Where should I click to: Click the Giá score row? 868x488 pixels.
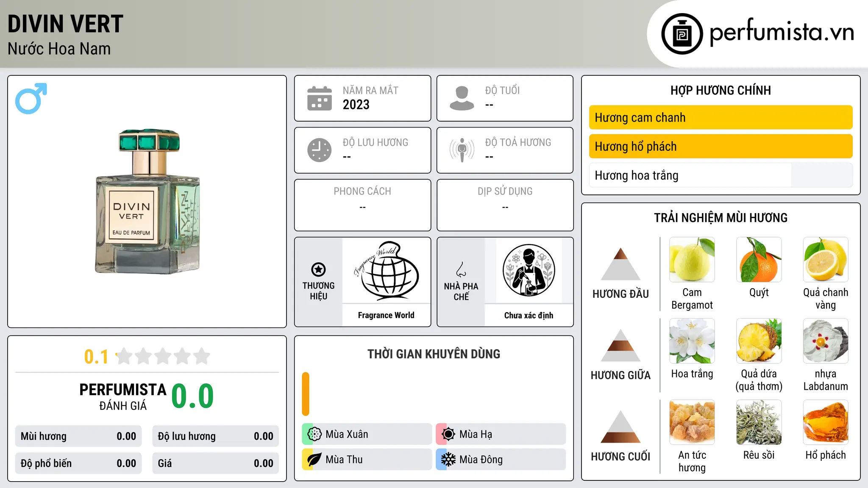[x=216, y=463]
